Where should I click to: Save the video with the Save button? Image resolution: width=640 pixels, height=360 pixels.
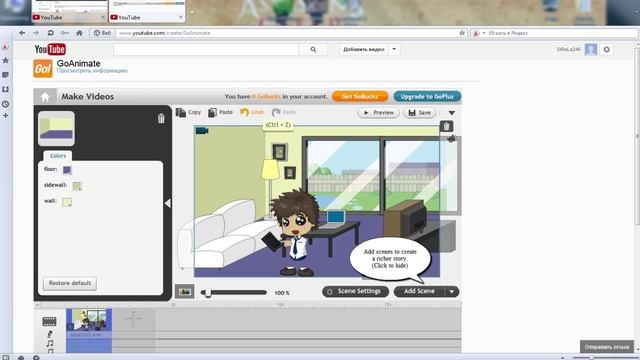click(420, 113)
